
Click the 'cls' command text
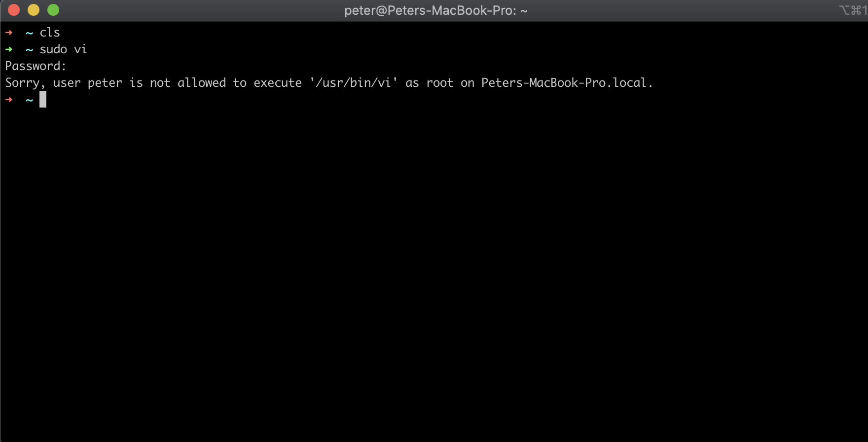coord(50,33)
